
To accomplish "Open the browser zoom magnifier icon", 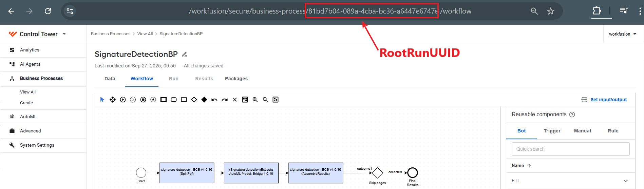I will (x=534, y=11).
